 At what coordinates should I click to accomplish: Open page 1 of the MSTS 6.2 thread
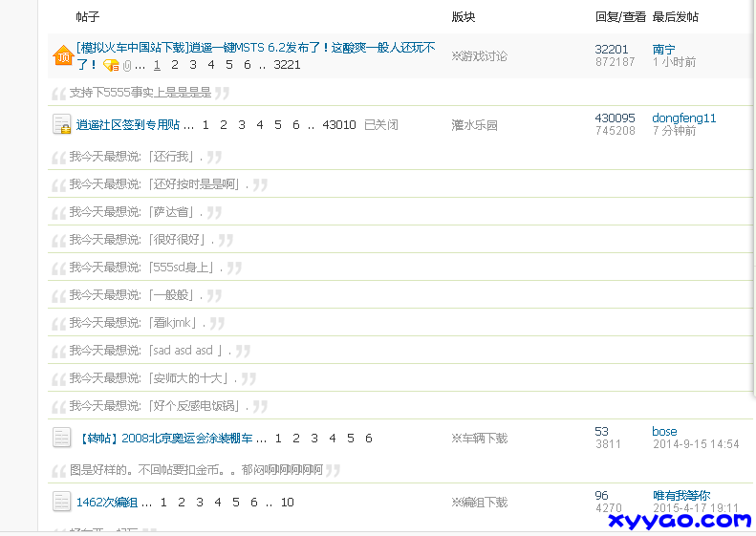[x=157, y=65]
